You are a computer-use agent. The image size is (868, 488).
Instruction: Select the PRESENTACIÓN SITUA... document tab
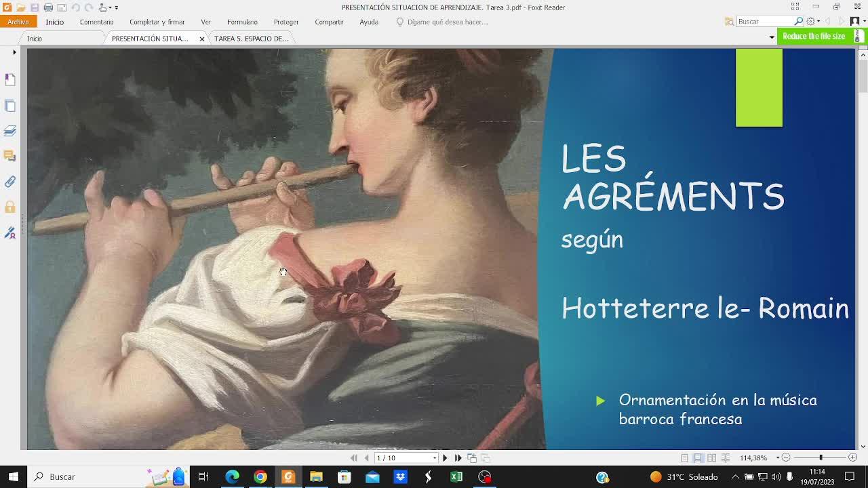pos(150,39)
